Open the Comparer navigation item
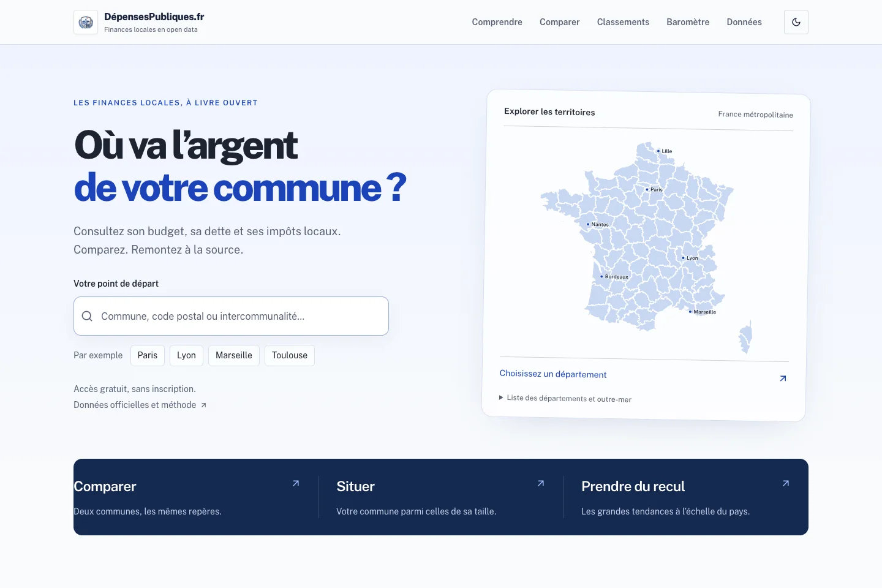 559,22
